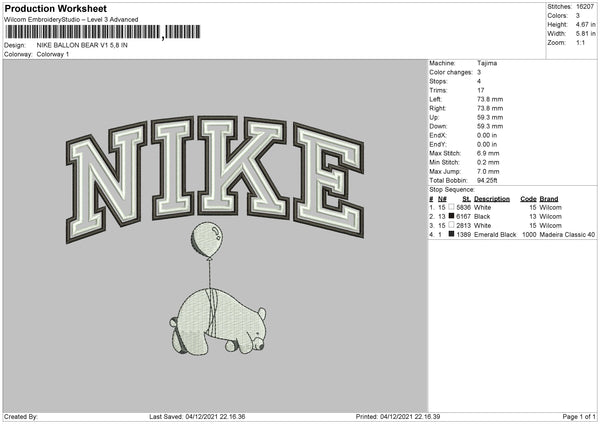The width and height of the screenshot is (600, 424).
Task: Click the 'Emerald Black' description in row 4
Action: [495, 235]
